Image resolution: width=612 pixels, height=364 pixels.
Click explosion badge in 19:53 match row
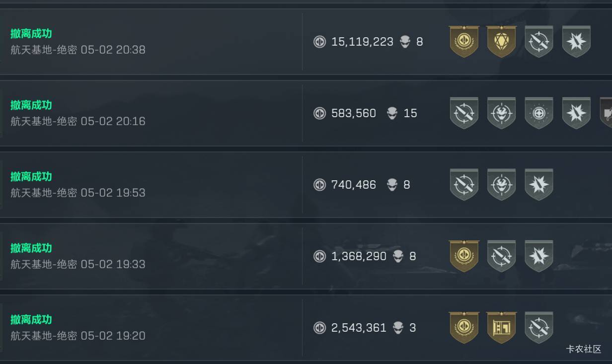pos(539,185)
